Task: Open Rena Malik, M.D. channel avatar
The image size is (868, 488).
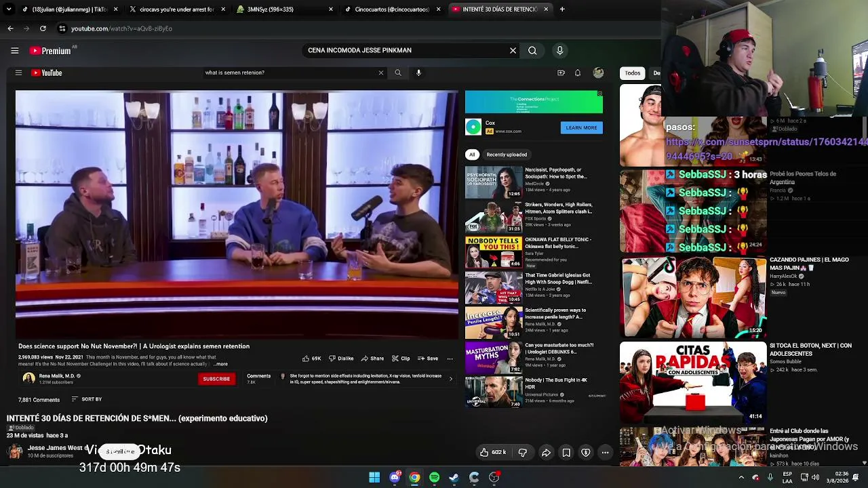Action: click(x=28, y=378)
